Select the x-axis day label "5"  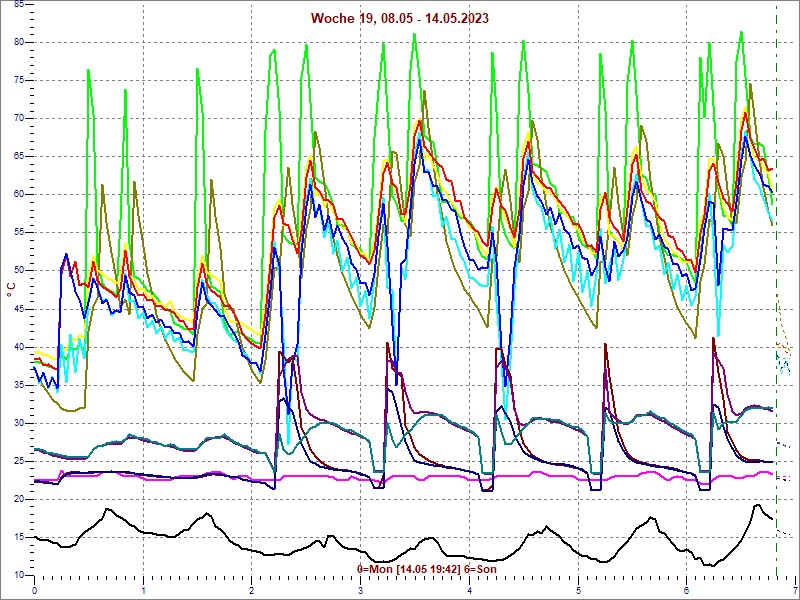click(578, 592)
